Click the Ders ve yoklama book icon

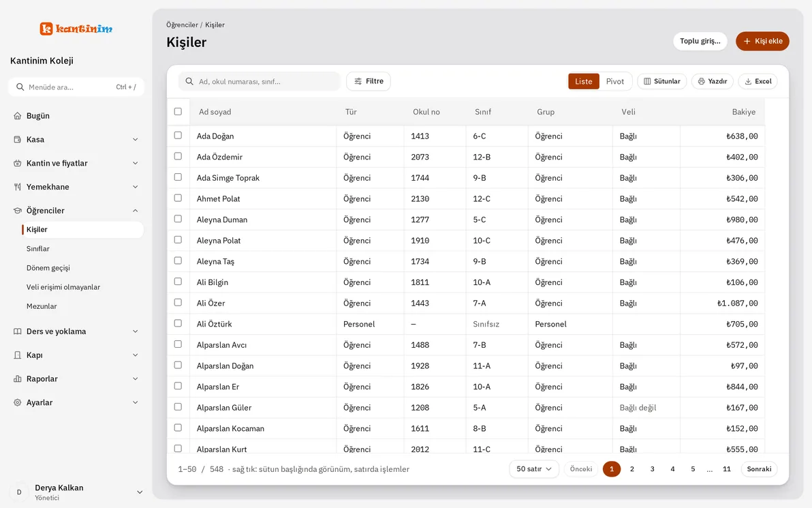coord(18,331)
